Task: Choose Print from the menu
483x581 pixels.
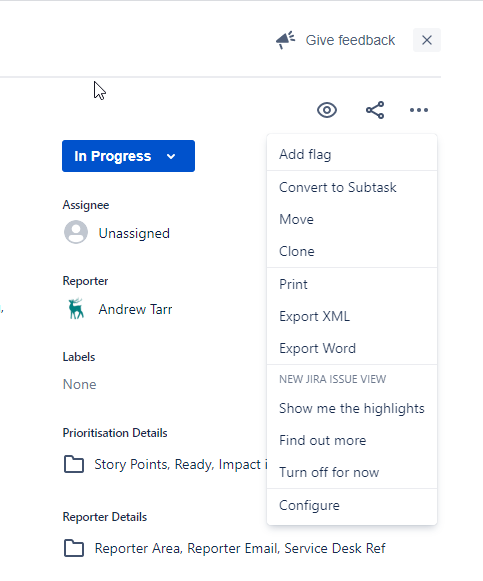Action: tap(352, 285)
